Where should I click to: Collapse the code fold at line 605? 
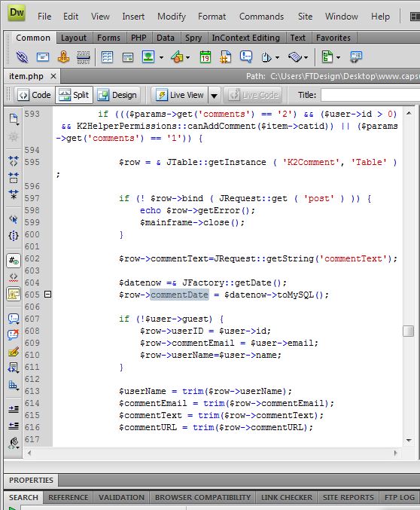[47, 295]
